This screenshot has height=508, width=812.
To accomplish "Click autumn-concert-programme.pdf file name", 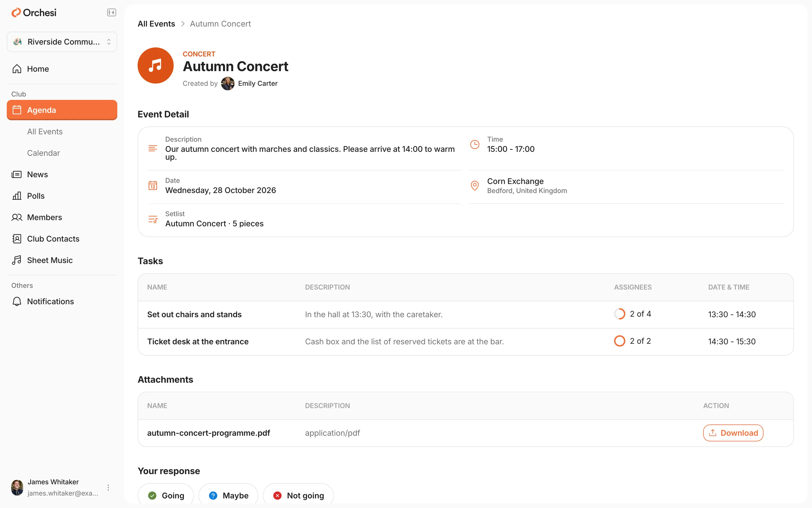I will click(x=209, y=433).
